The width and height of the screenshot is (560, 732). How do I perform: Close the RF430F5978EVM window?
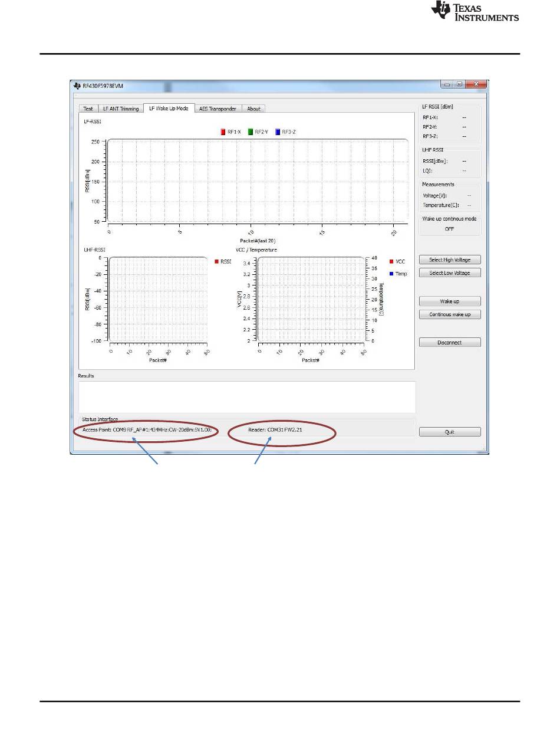[x=475, y=85]
